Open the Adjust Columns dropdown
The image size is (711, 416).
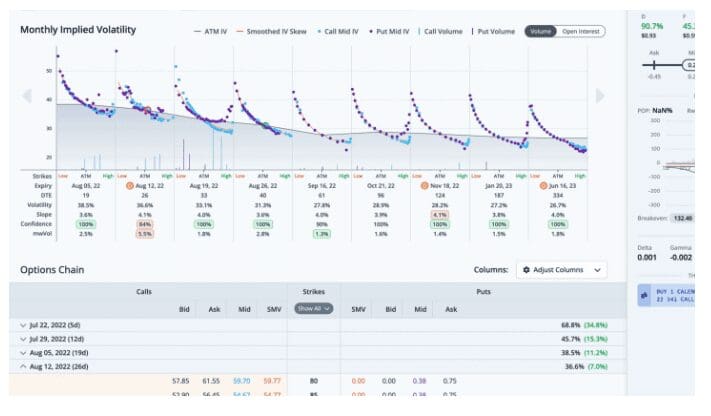pyautogui.click(x=561, y=270)
